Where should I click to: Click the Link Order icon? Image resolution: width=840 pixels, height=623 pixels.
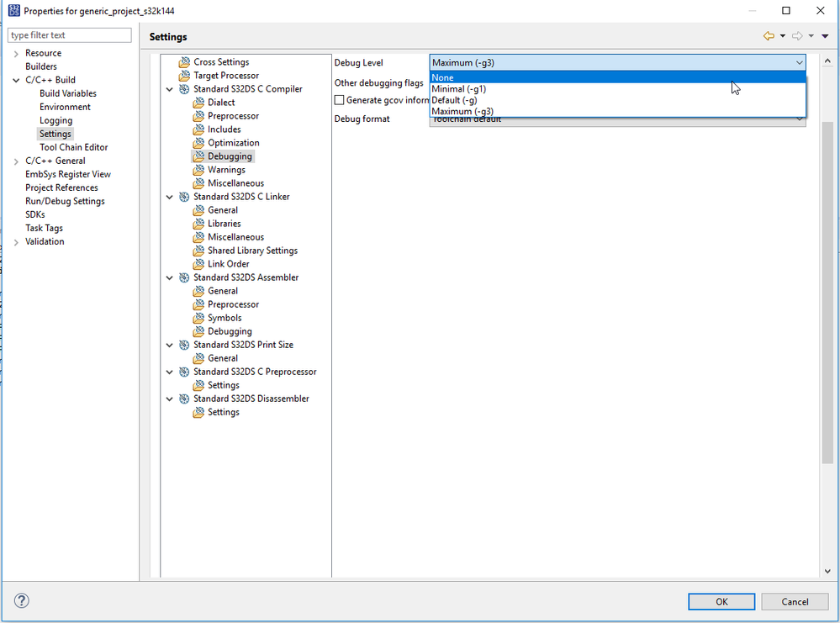(x=198, y=264)
